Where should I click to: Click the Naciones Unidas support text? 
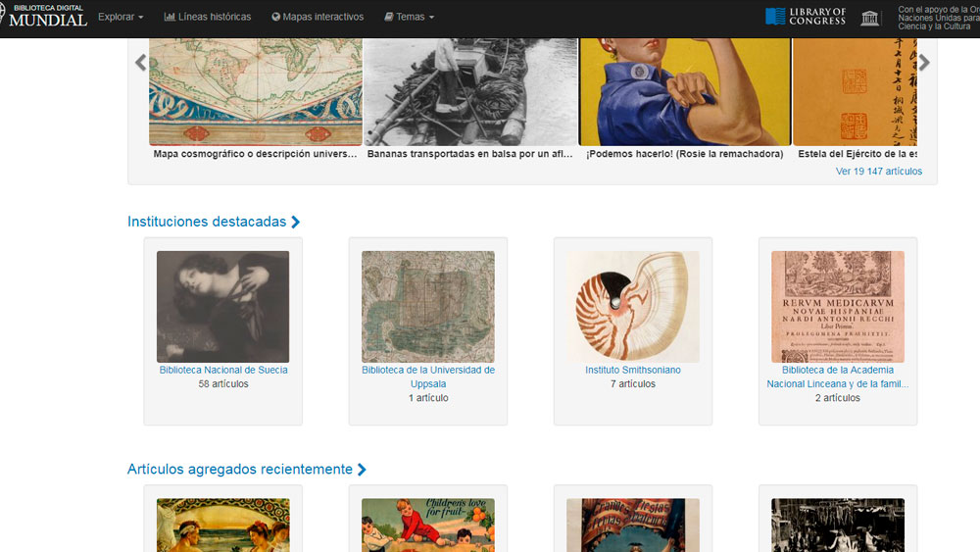point(938,18)
